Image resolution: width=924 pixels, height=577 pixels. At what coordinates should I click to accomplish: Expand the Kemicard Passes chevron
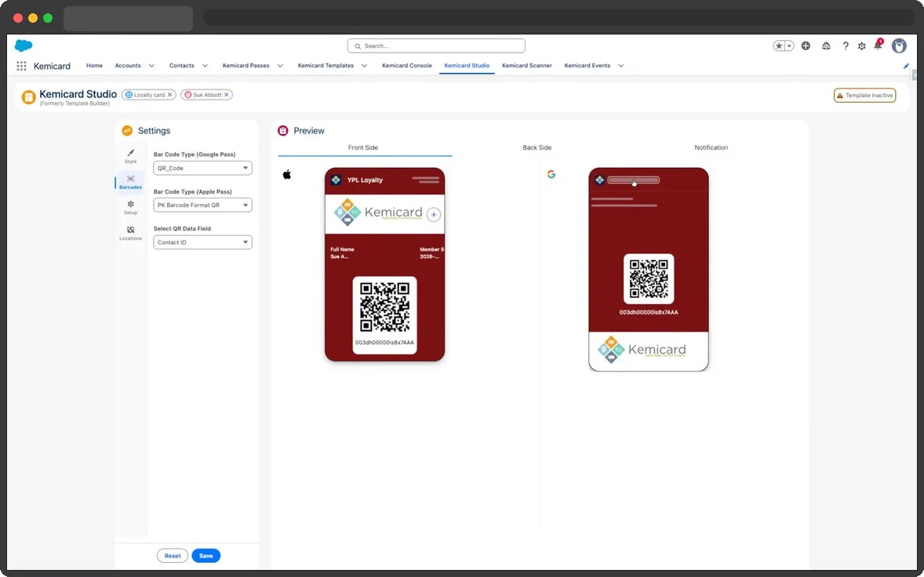click(280, 66)
